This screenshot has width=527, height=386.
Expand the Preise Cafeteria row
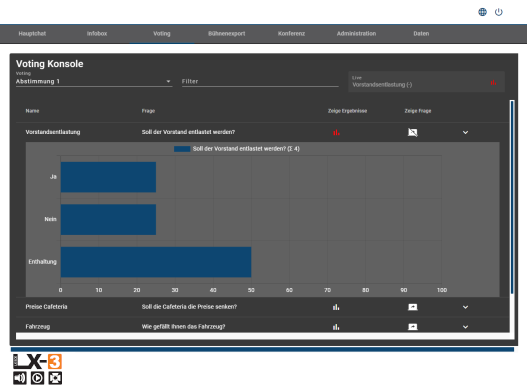tap(465, 307)
